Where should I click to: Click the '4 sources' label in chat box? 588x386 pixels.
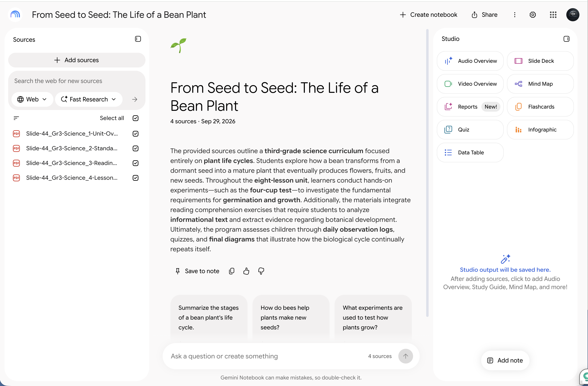pos(380,356)
